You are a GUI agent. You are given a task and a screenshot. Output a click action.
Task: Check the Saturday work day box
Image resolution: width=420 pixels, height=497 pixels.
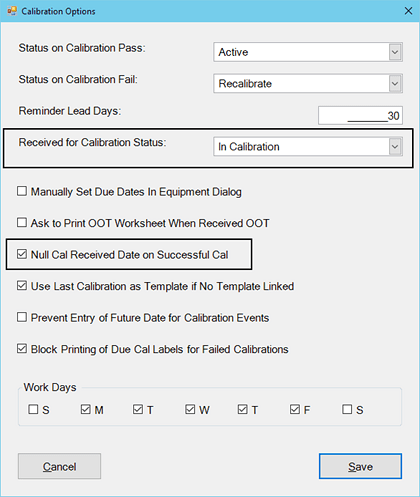(347, 409)
